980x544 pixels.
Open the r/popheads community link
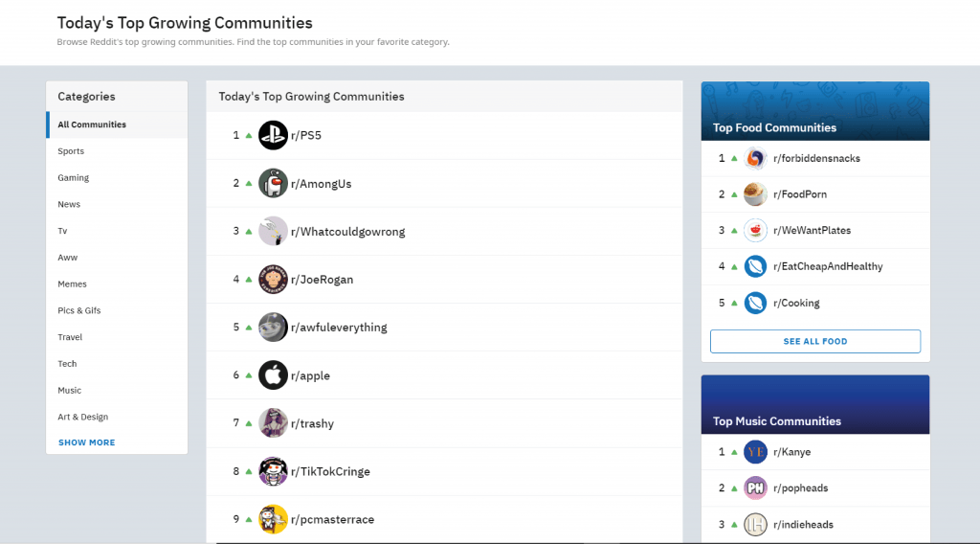[801, 488]
